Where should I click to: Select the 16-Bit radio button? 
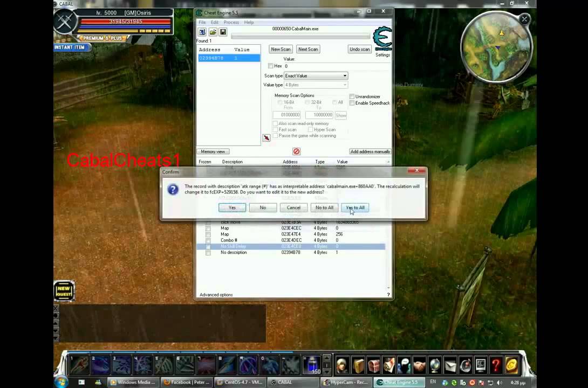pos(280,102)
